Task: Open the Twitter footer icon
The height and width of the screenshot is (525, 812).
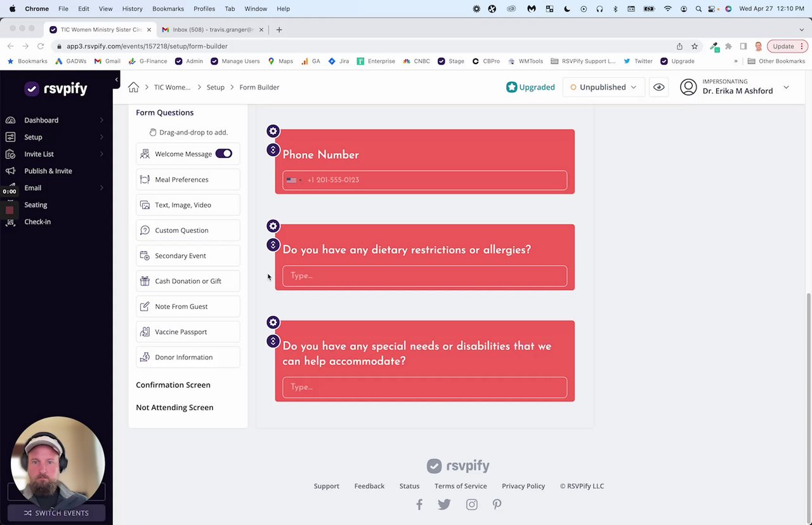Action: click(444, 505)
